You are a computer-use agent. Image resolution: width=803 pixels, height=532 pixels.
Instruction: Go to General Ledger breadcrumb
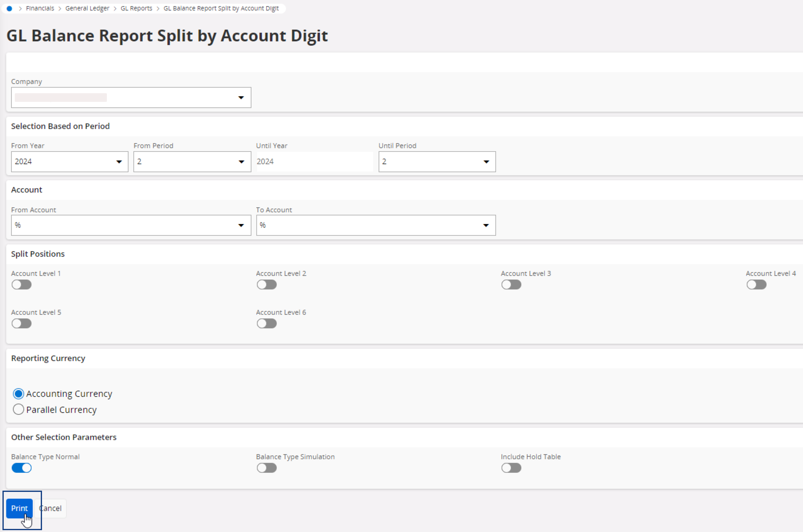pos(87,8)
